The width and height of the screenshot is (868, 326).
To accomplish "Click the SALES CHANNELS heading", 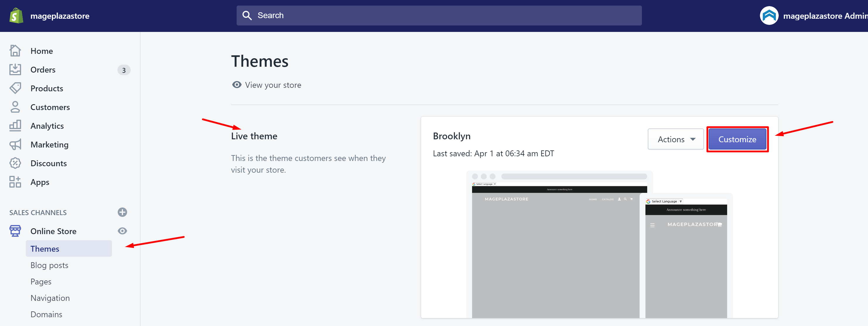I will [x=38, y=212].
